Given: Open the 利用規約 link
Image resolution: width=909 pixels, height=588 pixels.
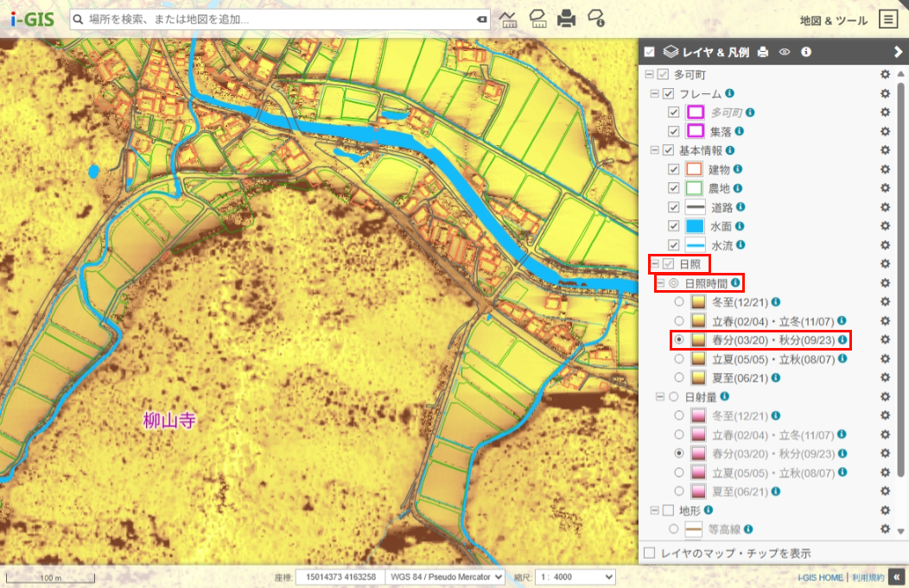Looking at the screenshot, I should (868, 578).
